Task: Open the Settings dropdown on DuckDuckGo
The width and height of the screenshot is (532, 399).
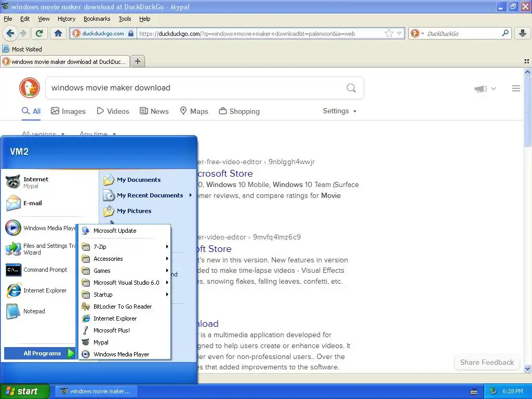Action: click(x=340, y=111)
